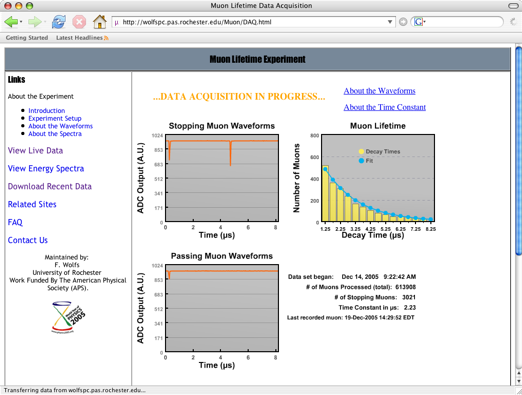
Task: Click the Forward arrow button
Action: pos(34,22)
